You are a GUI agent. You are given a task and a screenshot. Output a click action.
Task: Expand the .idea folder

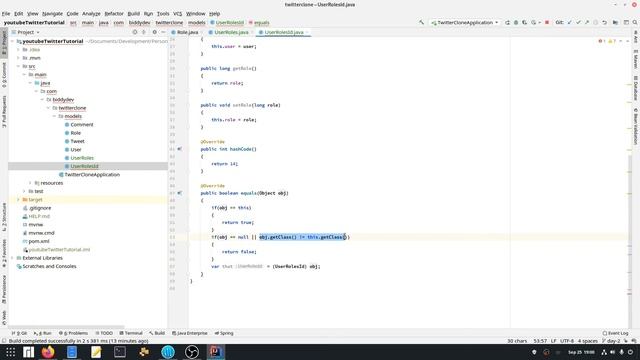18,49
